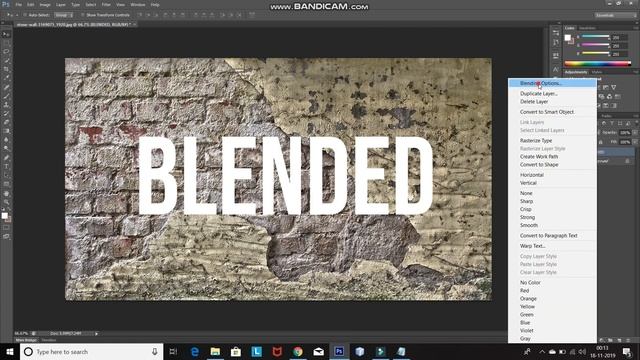Select the Move tool in toolbox
The height and width of the screenshot is (360, 640).
(x=6, y=34)
